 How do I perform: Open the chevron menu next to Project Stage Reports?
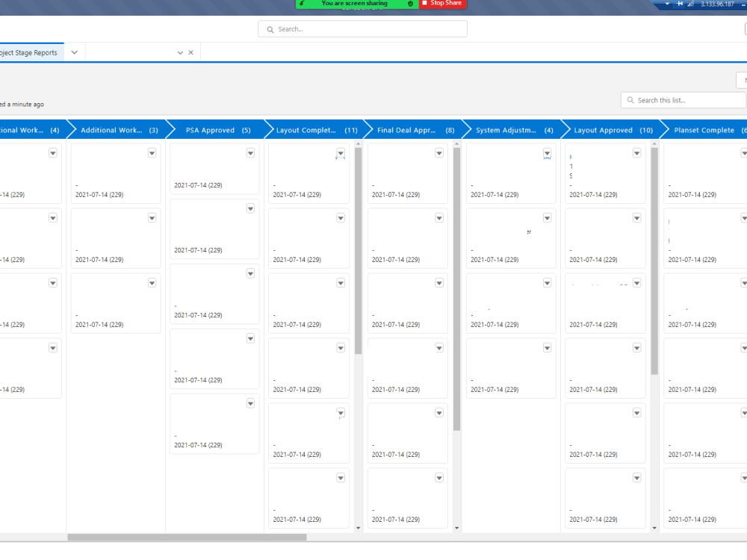(x=74, y=52)
